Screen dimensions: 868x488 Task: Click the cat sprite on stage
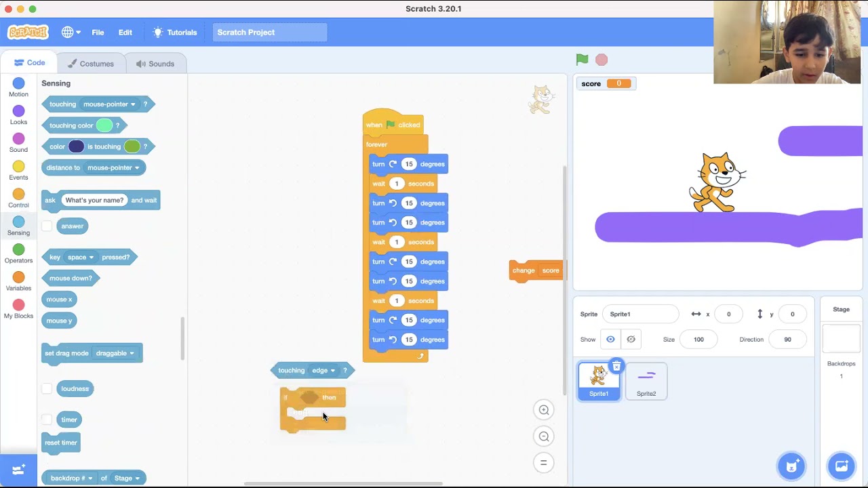click(x=717, y=182)
